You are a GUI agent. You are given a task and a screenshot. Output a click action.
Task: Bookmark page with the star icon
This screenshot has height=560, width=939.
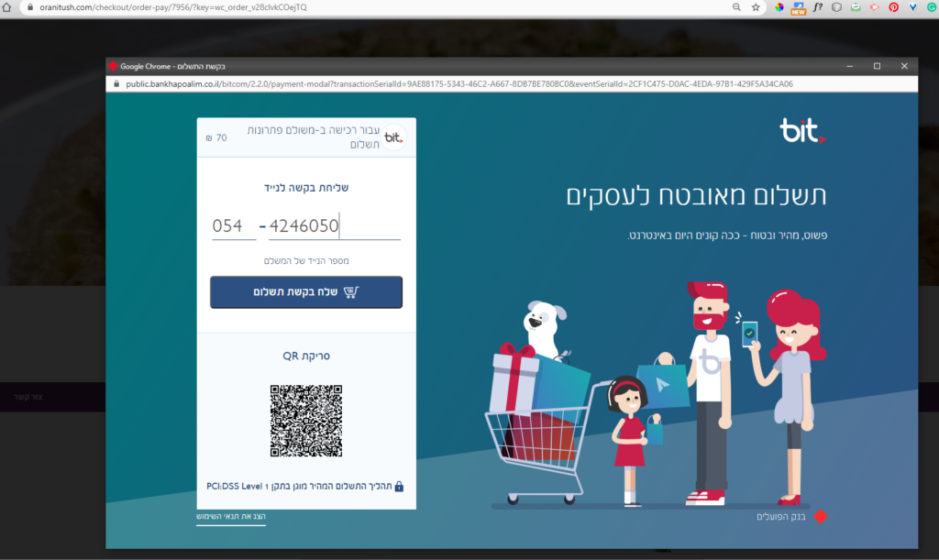click(x=756, y=7)
